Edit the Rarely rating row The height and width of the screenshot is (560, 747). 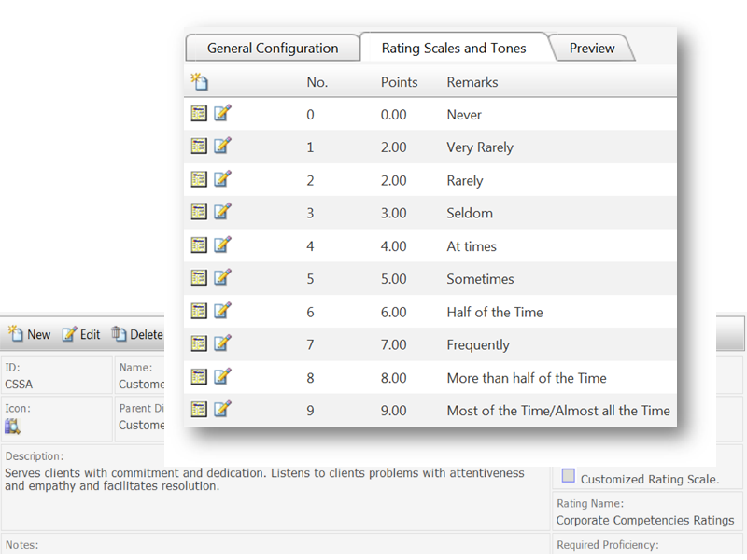(x=222, y=179)
